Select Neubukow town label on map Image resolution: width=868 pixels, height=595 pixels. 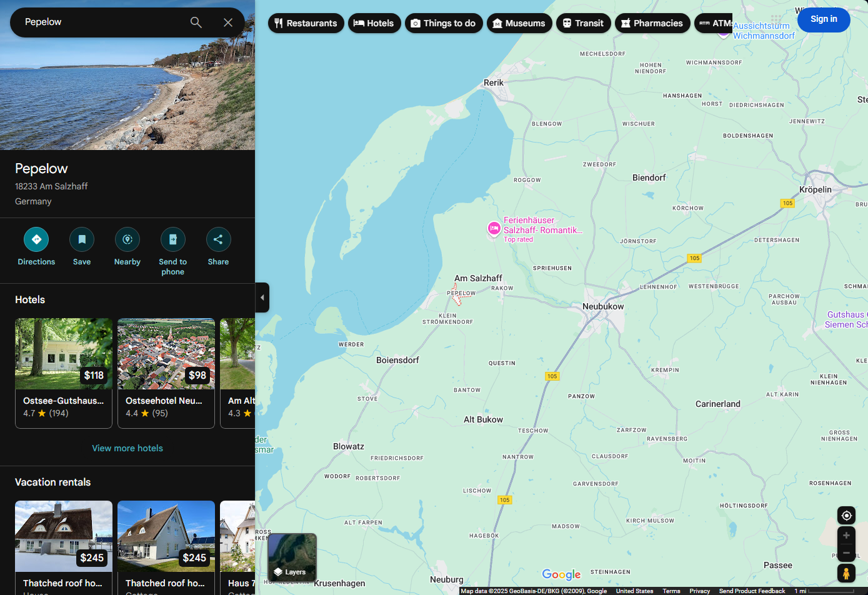[603, 306]
